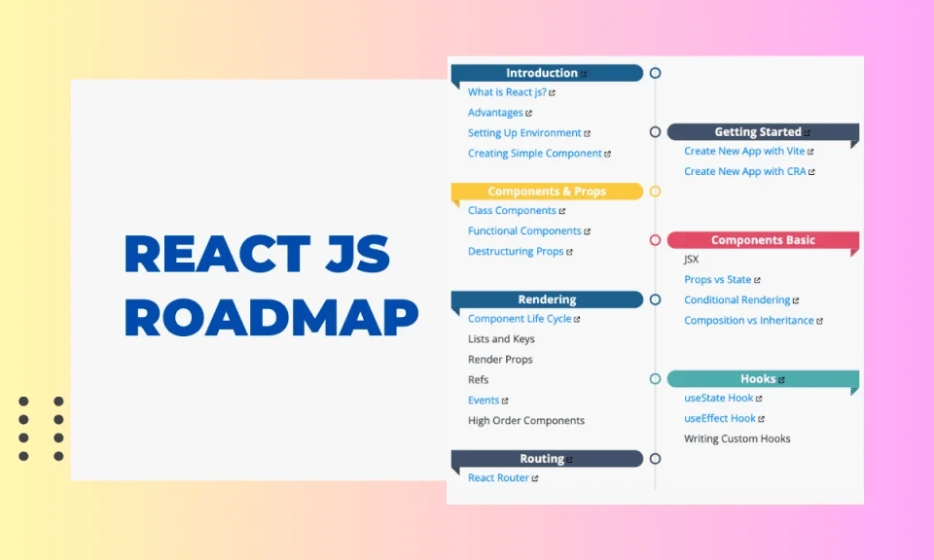The height and width of the screenshot is (560, 934).
Task: Click the circle marker next to the Rendering section
Action: [x=655, y=299]
